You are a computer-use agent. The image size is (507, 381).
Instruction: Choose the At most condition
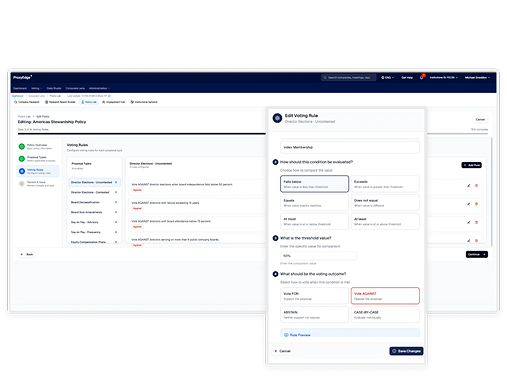314,221
